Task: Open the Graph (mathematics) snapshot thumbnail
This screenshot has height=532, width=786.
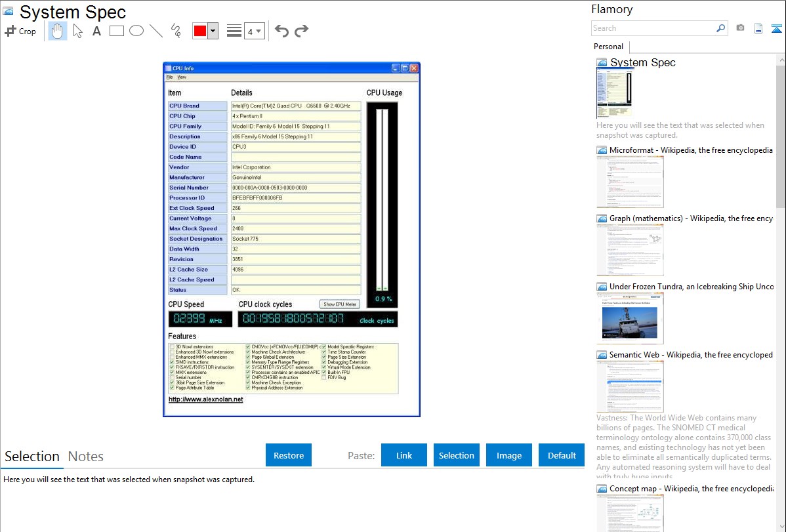Action: click(x=630, y=250)
